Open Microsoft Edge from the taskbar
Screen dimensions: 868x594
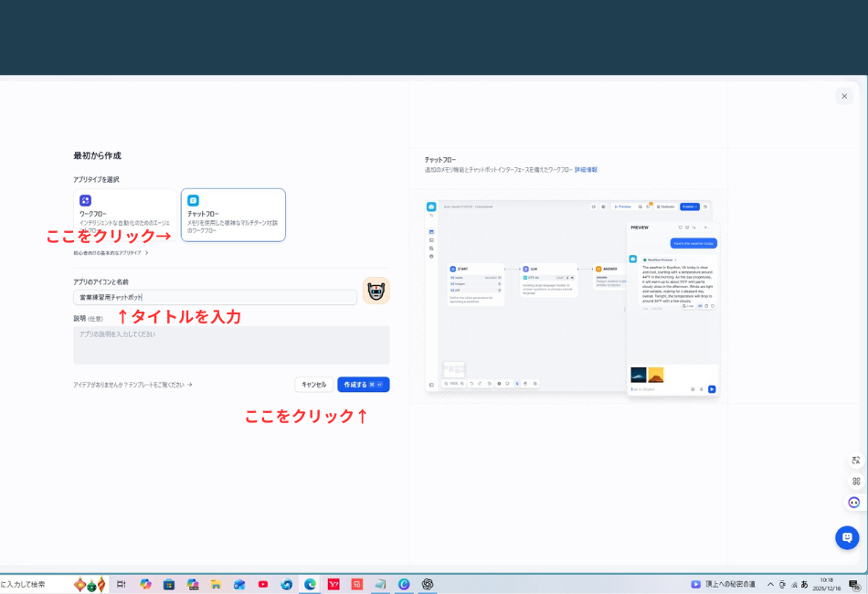pyautogui.click(x=311, y=582)
